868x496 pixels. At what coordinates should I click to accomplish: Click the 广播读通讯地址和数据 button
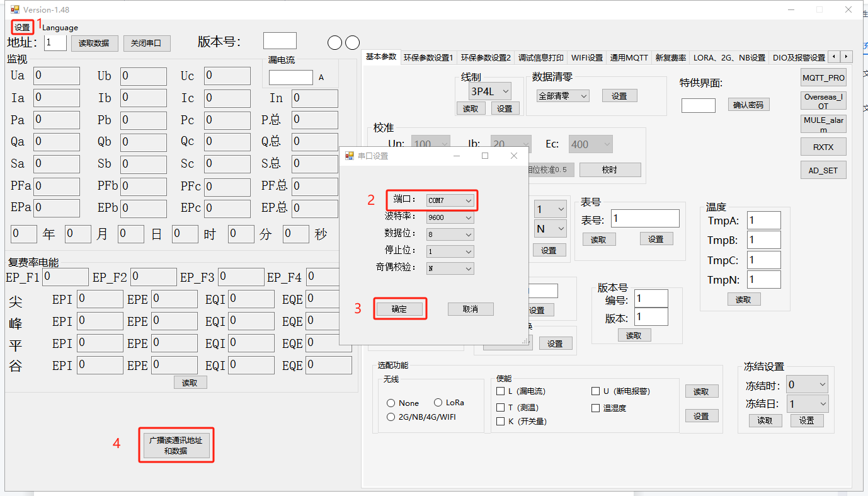point(176,446)
